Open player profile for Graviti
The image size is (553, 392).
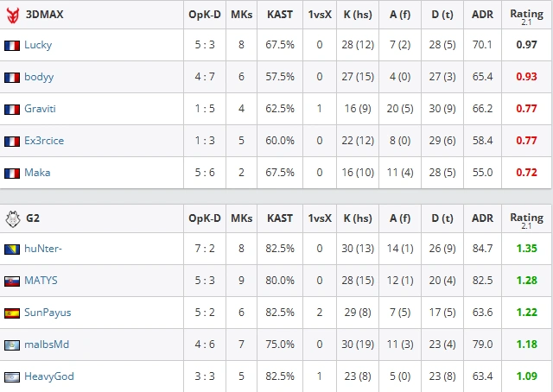click(40, 109)
